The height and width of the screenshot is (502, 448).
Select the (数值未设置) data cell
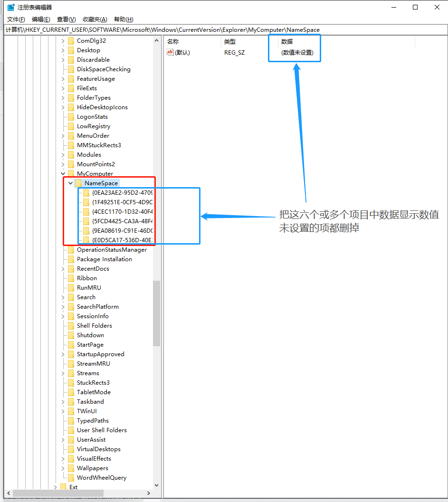[x=297, y=53]
